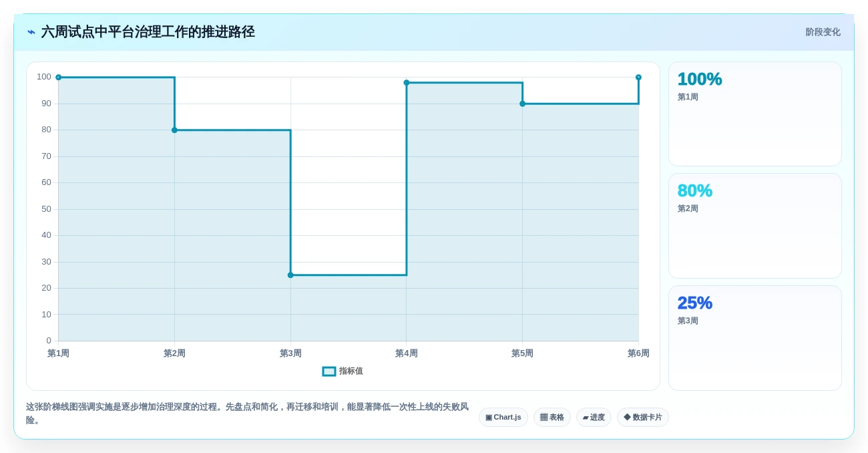Select the 数据卡片 tag chip
This screenshot has width=868, height=453.
pos(643,418)
